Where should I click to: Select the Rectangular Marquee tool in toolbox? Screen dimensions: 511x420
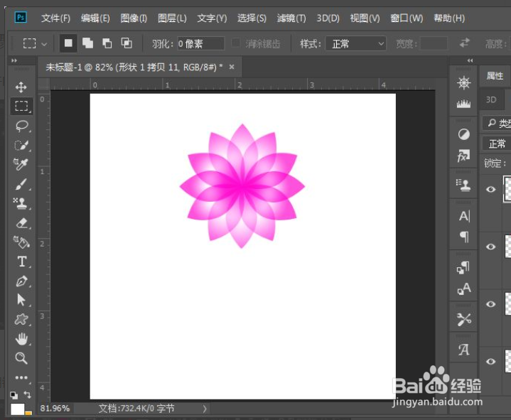21,106
